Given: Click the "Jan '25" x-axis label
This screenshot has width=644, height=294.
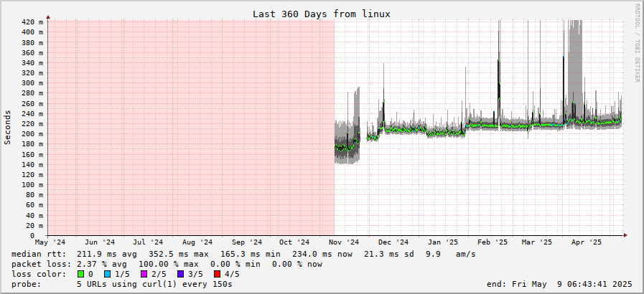Looking at the screenshot, I should 442,242.
